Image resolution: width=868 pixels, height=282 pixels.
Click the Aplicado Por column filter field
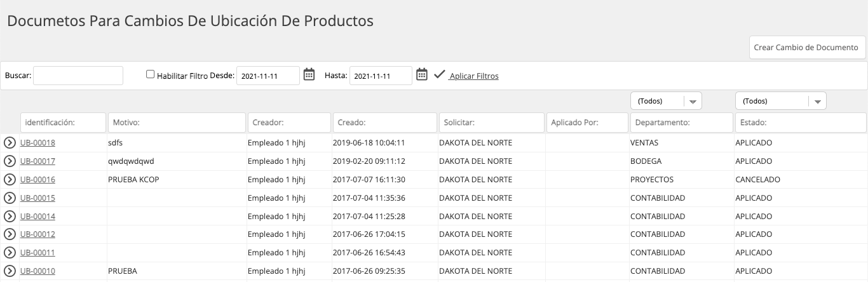click(587, 123)
